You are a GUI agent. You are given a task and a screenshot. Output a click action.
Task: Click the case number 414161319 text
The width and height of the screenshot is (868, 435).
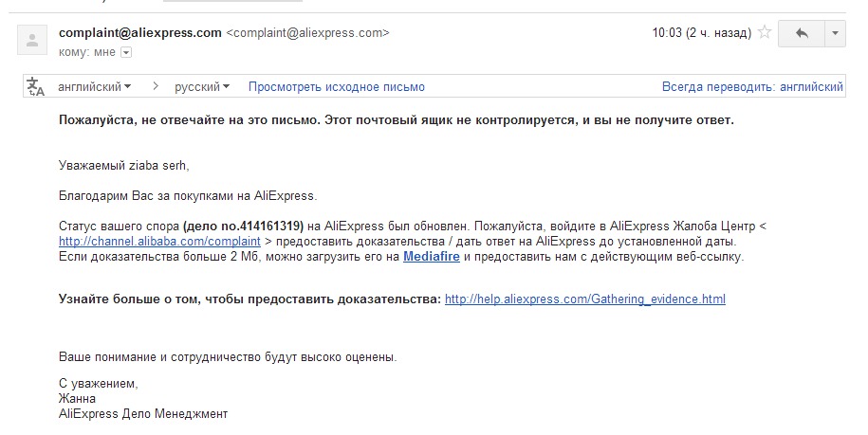[x=271, y=227]
